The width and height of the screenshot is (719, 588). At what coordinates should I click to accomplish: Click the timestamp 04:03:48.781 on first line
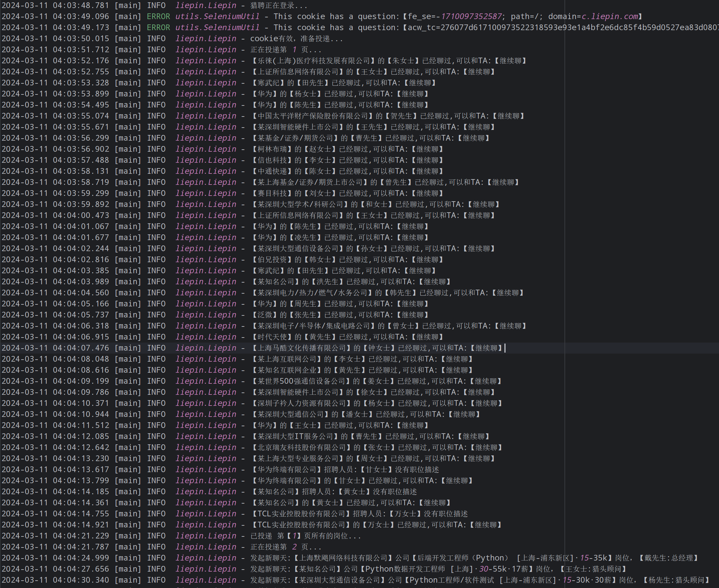pos(81,5)
